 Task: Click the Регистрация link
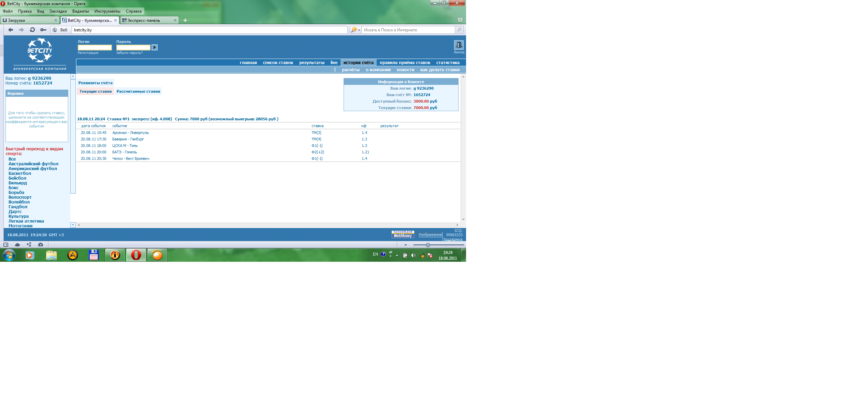tap(88, 53)
